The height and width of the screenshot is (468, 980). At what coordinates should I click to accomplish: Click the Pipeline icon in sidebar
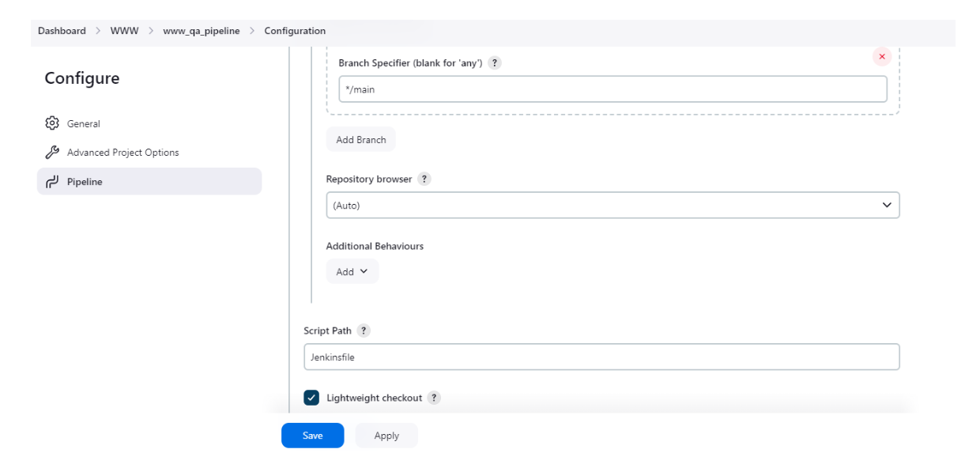coord(52,182)
